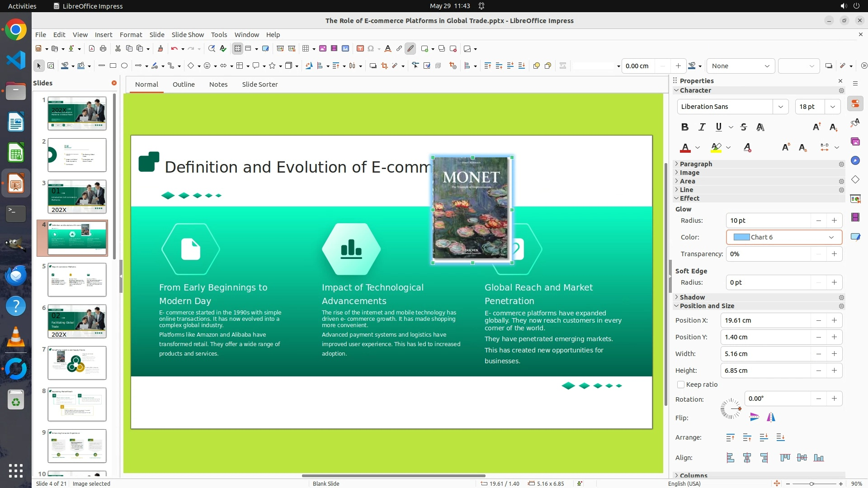Open the font name dropdown

pos(780,107)
